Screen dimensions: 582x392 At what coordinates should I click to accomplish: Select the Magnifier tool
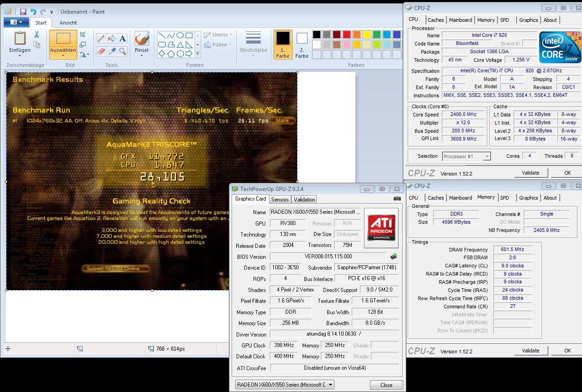coord(122,51)
